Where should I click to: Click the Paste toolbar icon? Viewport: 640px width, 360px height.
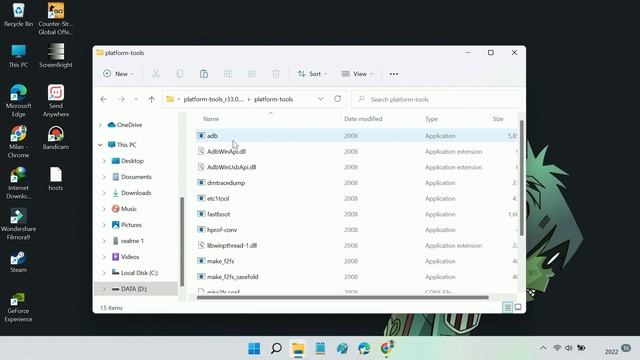coord(204,74)
